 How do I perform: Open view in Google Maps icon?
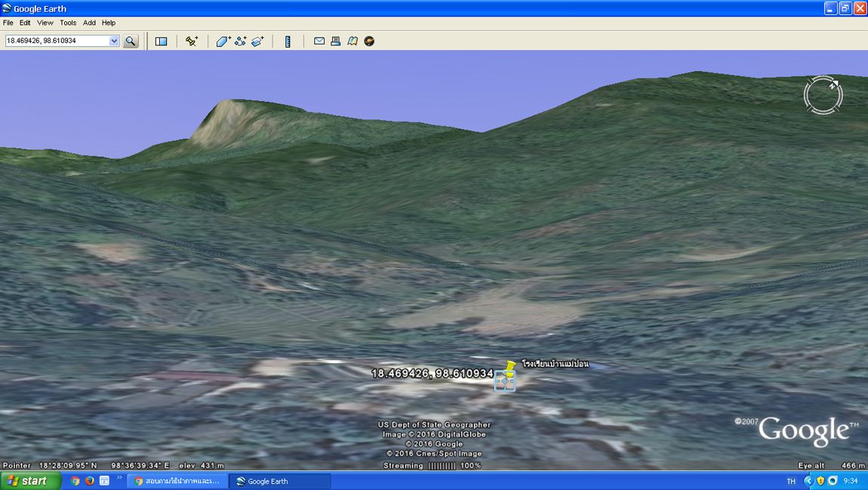pos(352,42)
